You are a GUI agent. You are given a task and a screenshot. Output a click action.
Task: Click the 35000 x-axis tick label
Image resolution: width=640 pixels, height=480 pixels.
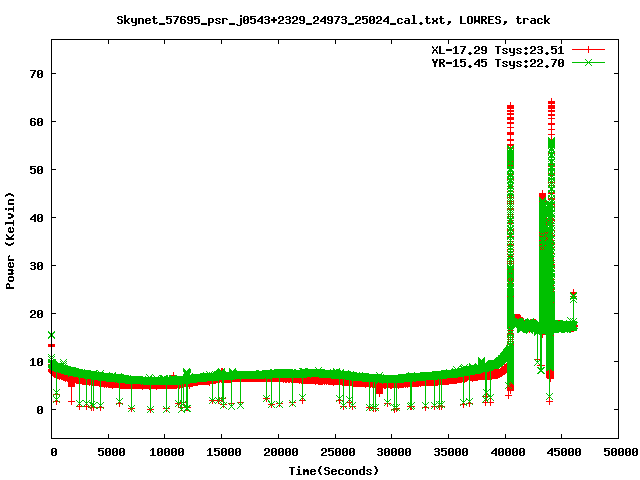pyautogui.click(x=450, y=452)
